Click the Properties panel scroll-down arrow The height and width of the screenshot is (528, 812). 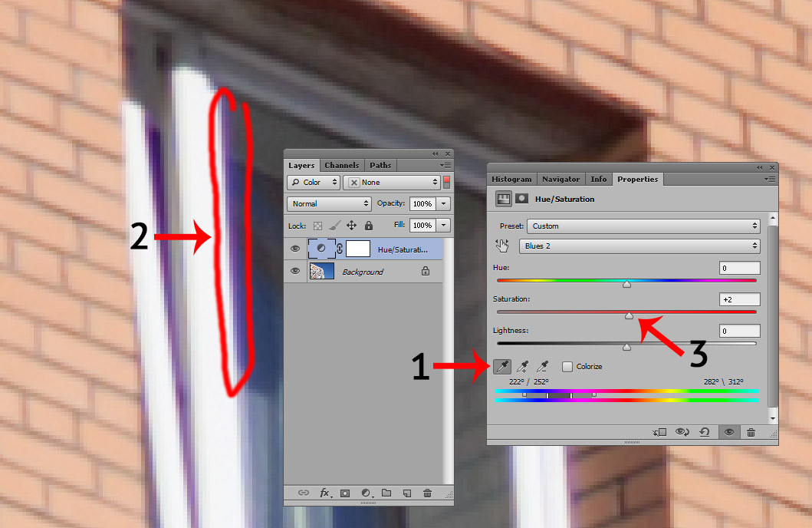[773, 419]
